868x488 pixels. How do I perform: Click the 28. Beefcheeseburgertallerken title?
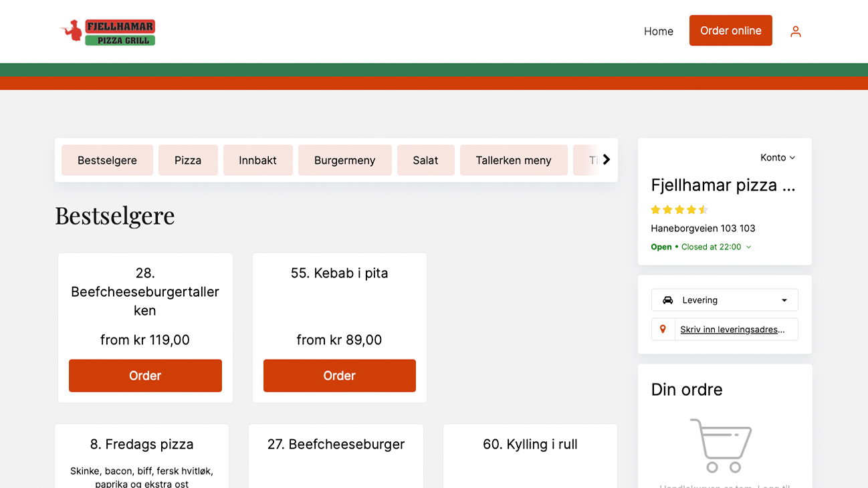[x=145, y=291]
